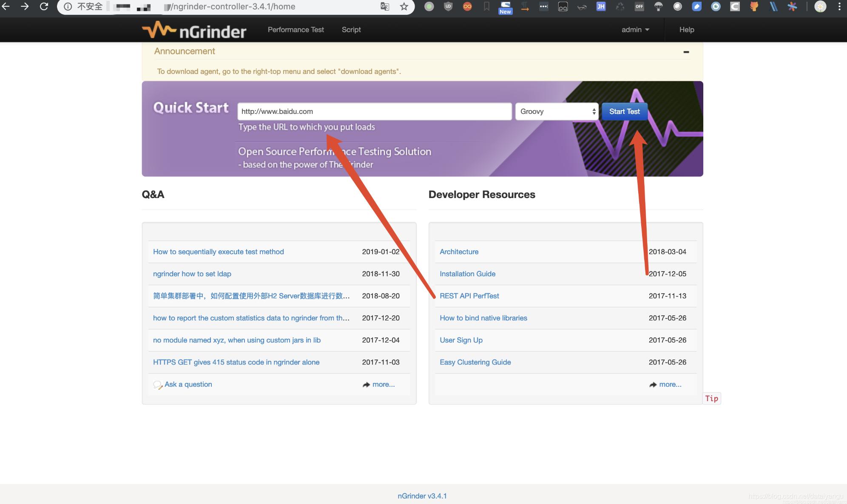Click the Google Translate icon in address bar
Image resolution: width=847 pixels, height=504 pixels.
(385, 6)
